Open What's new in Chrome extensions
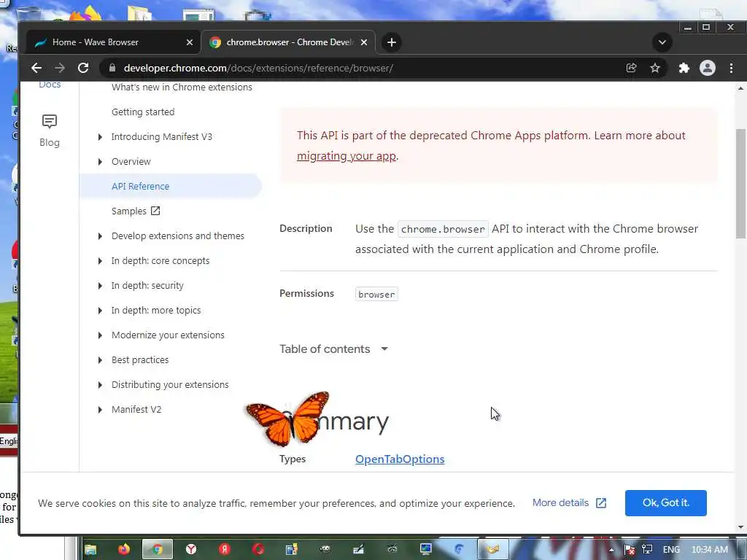This screenshot has height=560, width=747. point(182,87)
